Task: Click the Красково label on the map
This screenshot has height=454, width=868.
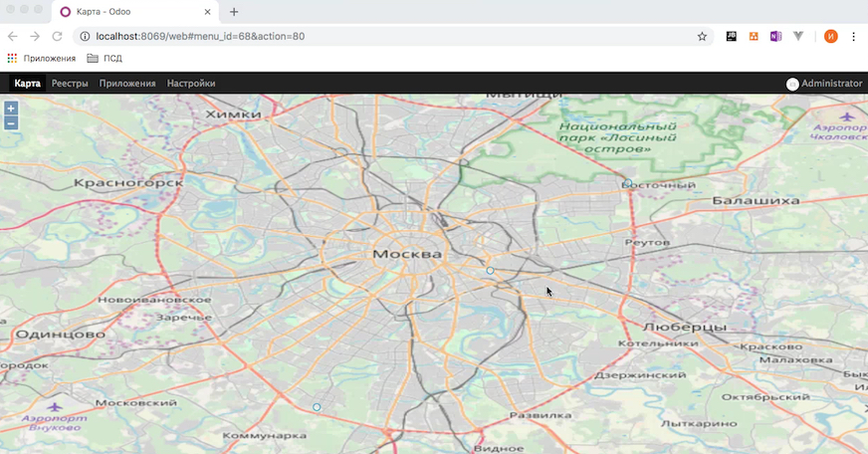Action: tap(771, 346)
